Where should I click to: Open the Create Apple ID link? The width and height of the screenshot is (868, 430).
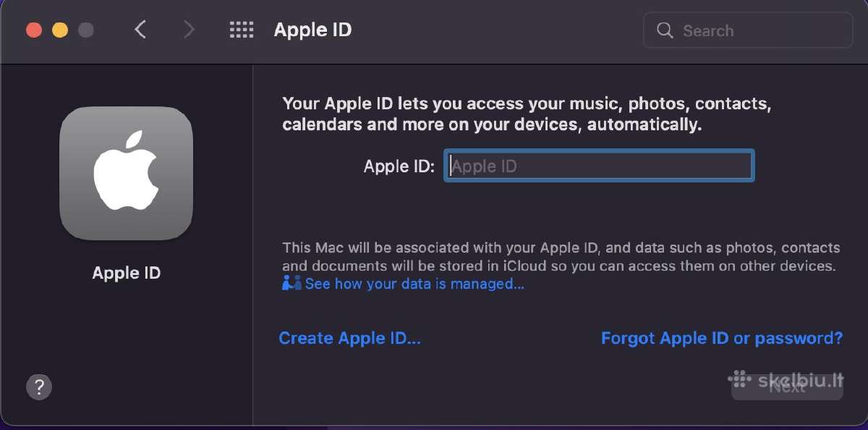349,338
